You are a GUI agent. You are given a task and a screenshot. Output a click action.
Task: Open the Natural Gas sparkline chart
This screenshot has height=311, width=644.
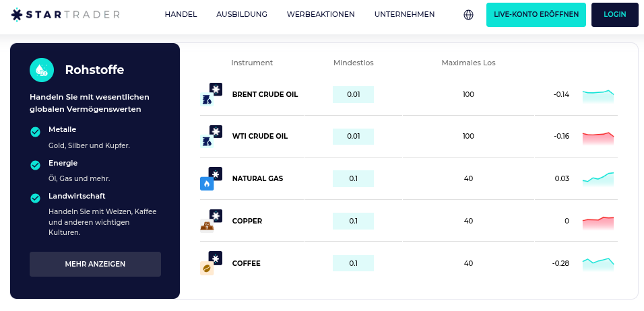598,180
